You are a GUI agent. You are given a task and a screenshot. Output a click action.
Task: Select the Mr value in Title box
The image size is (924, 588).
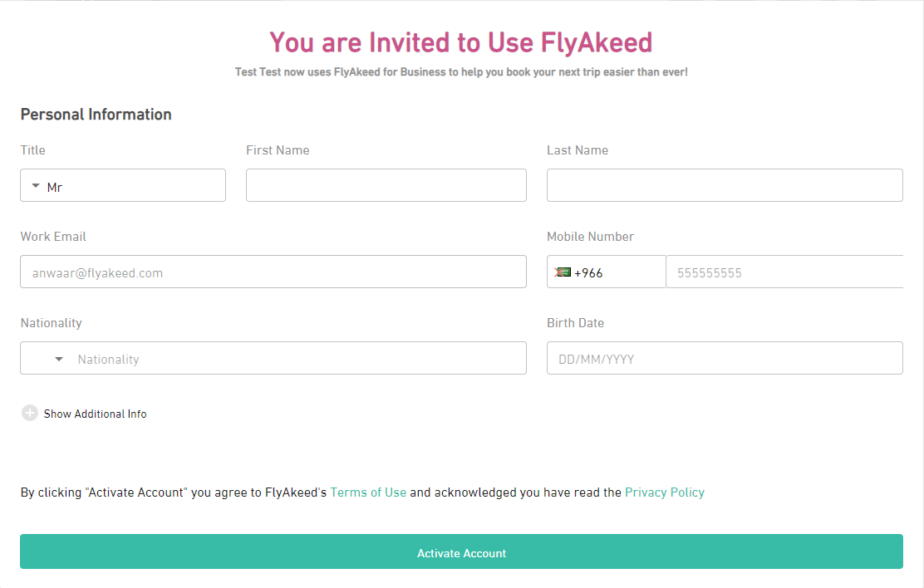pos(55,188)
